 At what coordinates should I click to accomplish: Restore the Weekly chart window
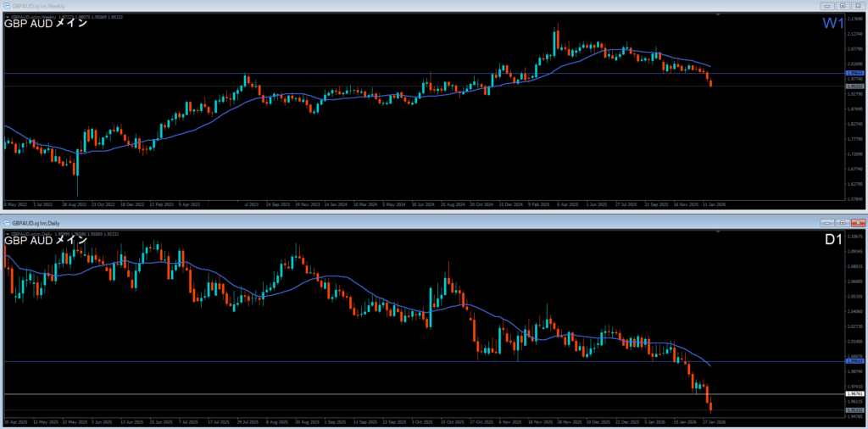(x=843, y=6)
